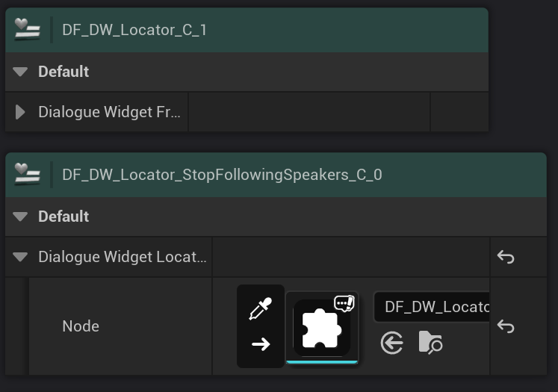Click the Node property label
558x392 pixels.
(81, 326)
